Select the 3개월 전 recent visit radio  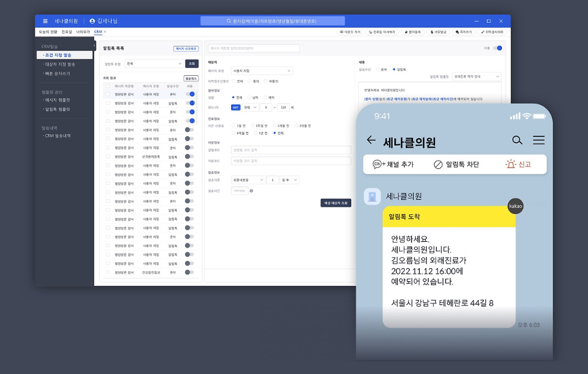(x=296, y=126)
